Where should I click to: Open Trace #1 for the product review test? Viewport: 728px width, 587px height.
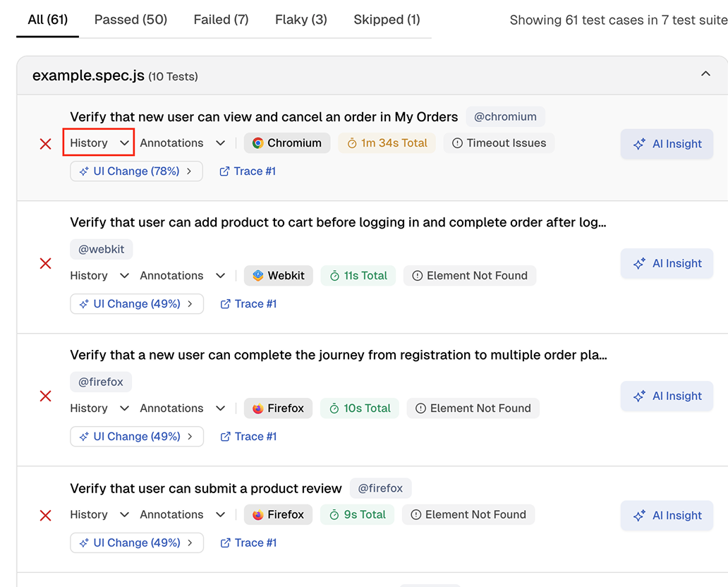[248, 543]
